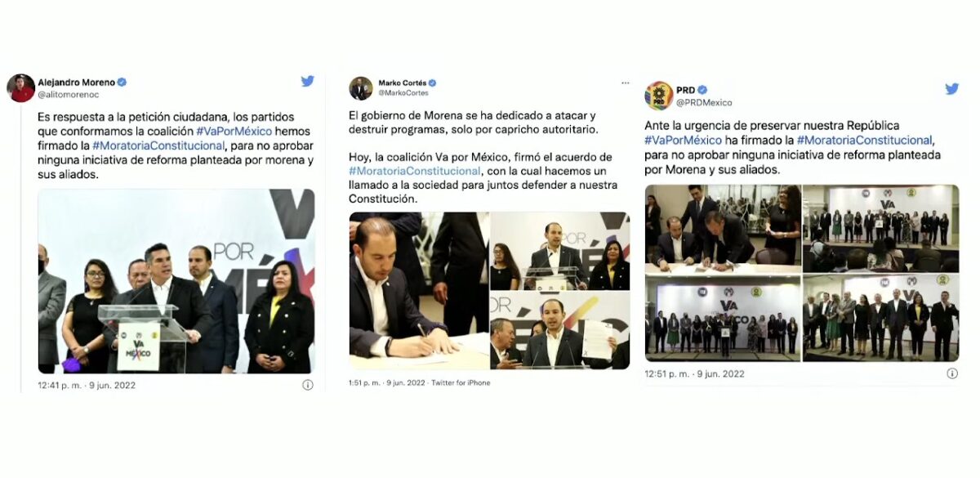
Task: Click Twitter bird icon on Alejandro Moreno's tweet
Action: click(307, 81)
